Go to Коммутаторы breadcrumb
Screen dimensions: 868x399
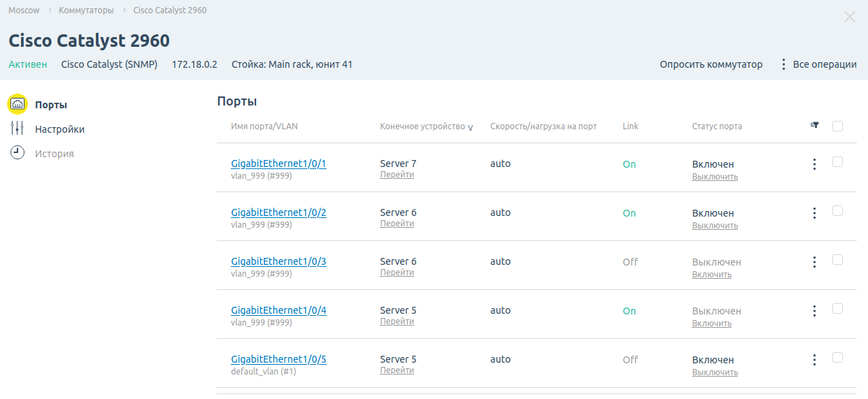[x=86, y=10]
